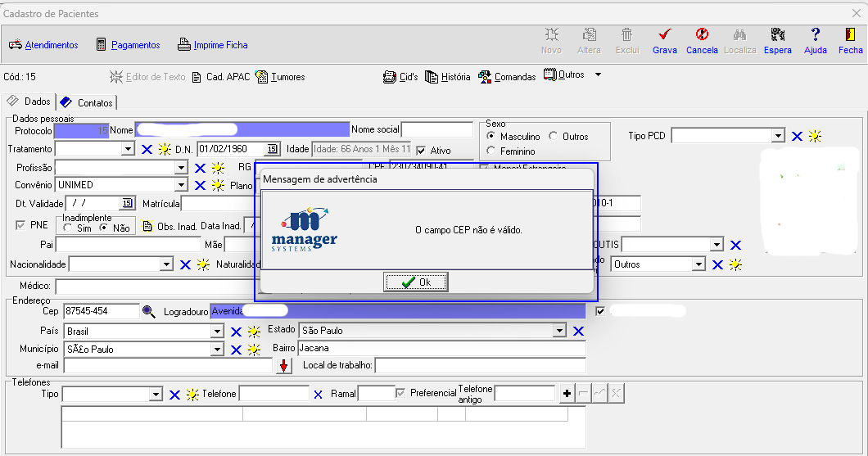Open the D.N. date calendar picker
This screenshot has height=456, width=868.
pyautogui.click(x=272, y=149)
